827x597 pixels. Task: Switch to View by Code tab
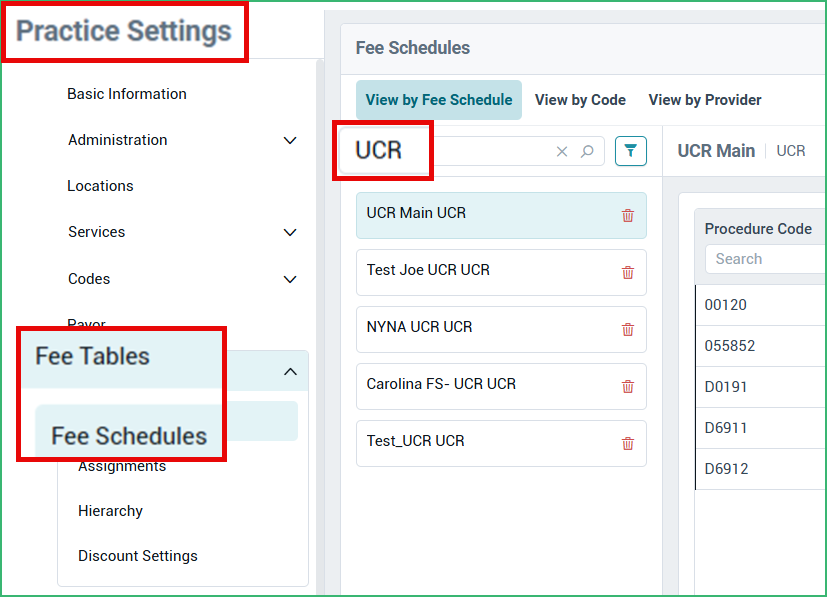(580, 100)
